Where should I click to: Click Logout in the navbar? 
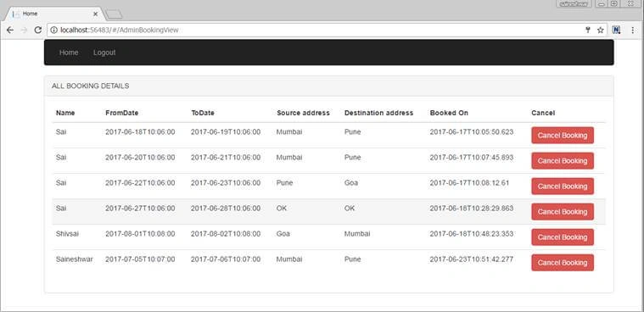(104, 53)
